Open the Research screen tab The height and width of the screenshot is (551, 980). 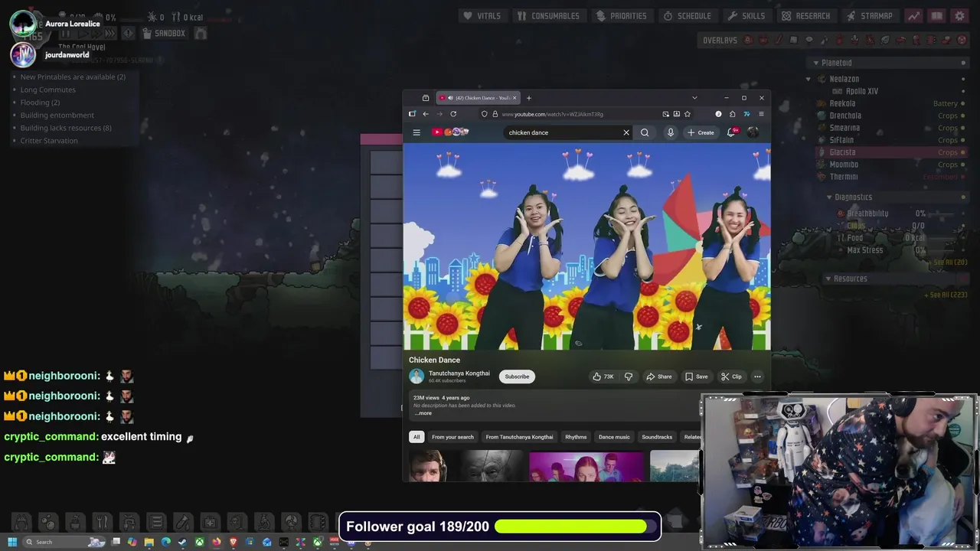pyautogui.click(x=805, y=15)
